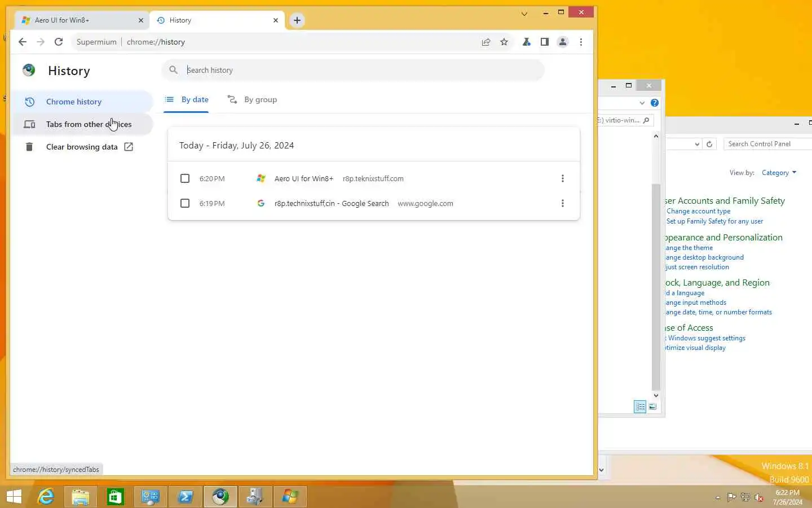The height and width of the screenshot is (508, 812).
Task: Click the Search Control Panel field
Action: pos(767,144)
